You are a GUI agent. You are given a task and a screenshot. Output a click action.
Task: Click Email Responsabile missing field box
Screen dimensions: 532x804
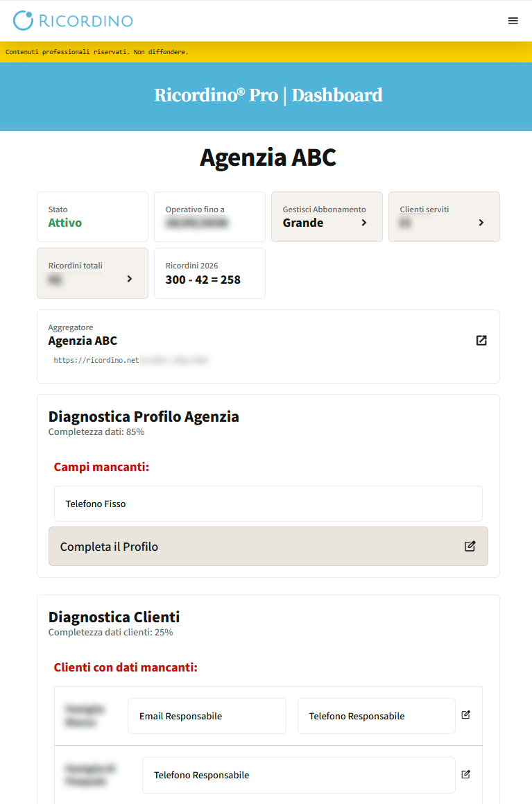[x=207, y=716]
